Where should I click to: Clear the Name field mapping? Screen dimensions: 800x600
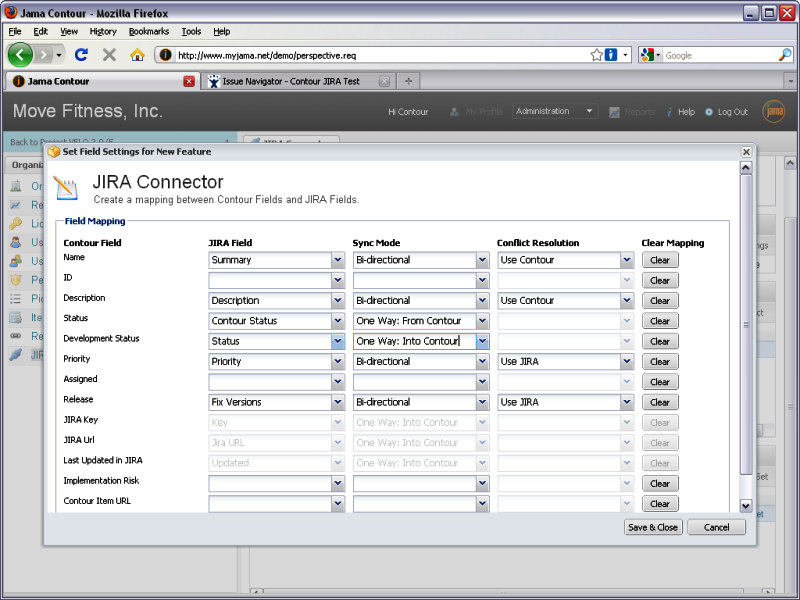click(660, 260)
